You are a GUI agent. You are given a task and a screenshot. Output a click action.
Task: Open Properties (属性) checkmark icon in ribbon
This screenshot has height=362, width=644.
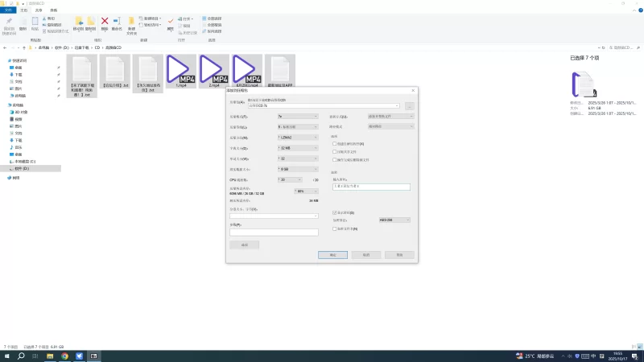click(171, 23)
